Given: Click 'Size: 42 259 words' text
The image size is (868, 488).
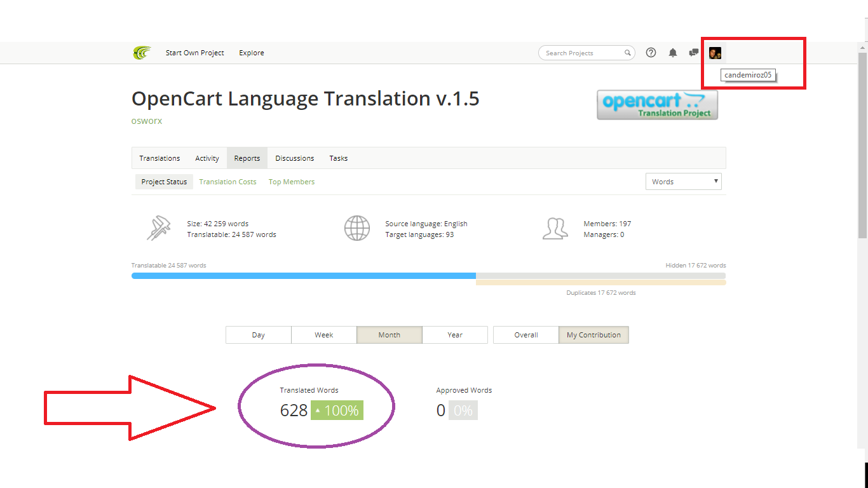Looking at the screenshot, I should click(218, 224).
